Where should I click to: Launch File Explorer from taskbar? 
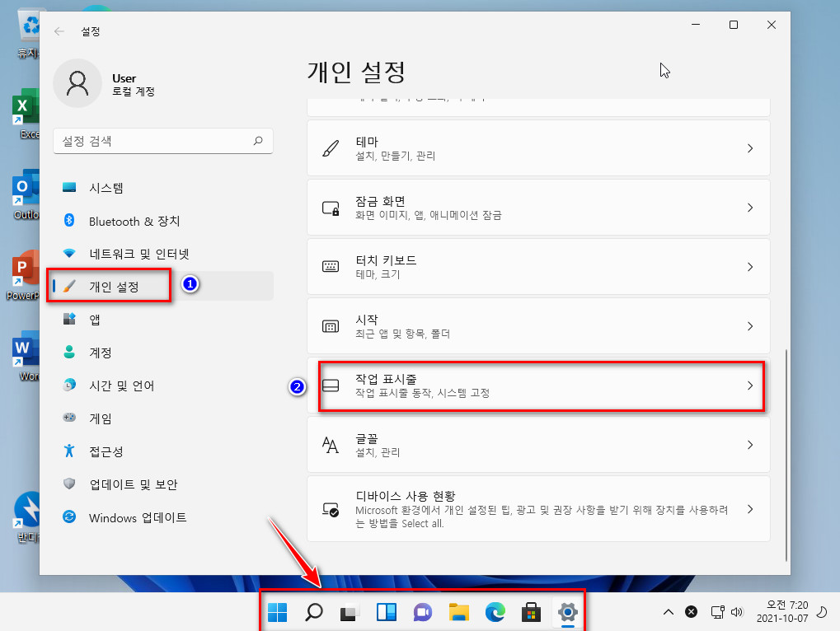[x=459, y=612]
